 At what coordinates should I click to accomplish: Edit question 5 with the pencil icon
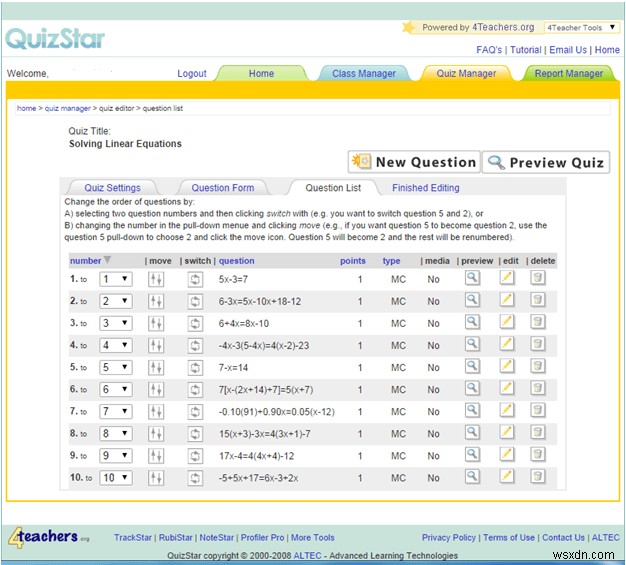(507, 366)
